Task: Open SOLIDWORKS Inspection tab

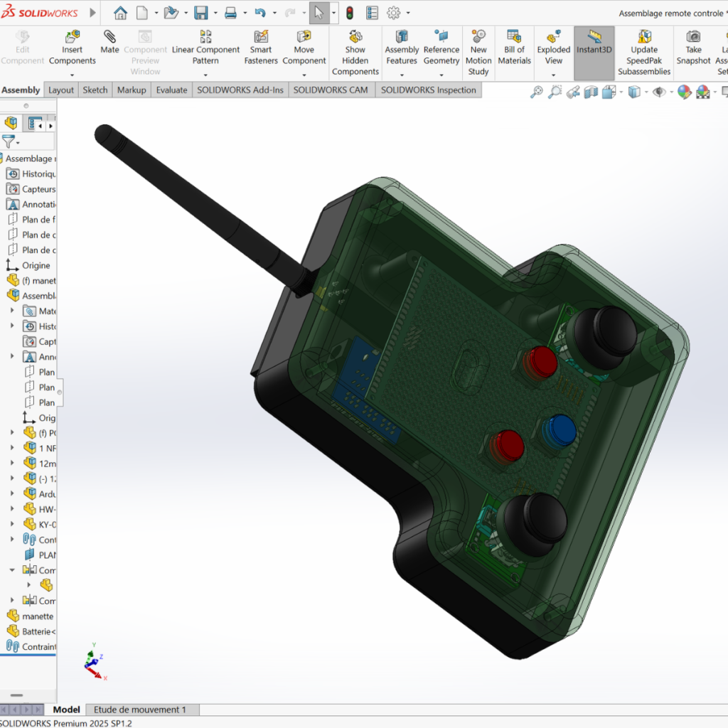Action: point(429,90)
